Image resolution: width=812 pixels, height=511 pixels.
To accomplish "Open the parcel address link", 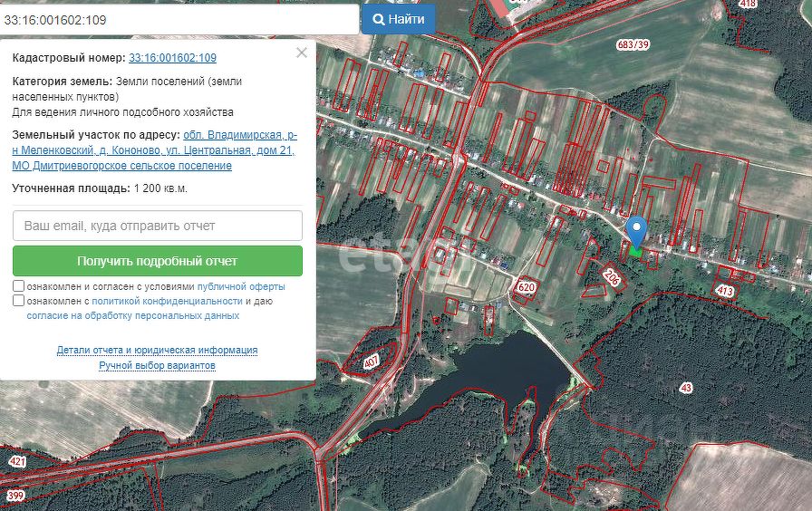I will 154,150.
